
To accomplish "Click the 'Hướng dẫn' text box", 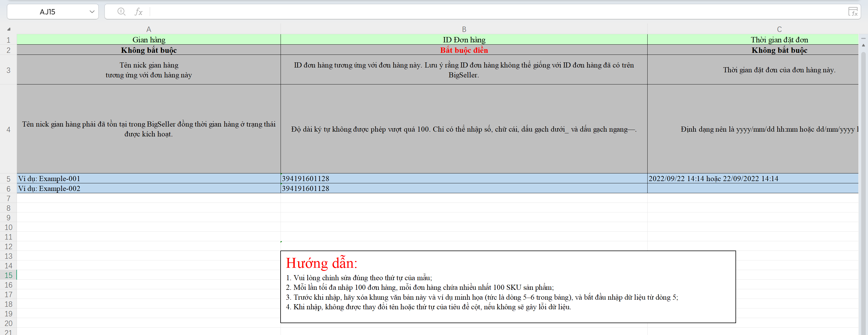I will pos(507,286).
